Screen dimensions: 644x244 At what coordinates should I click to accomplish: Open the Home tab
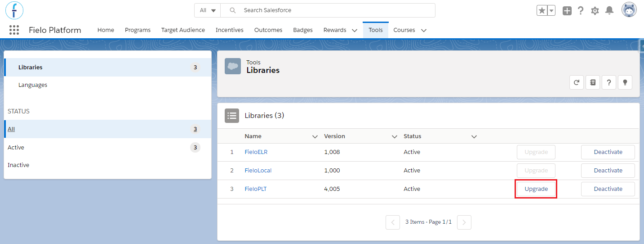point(106,30)
